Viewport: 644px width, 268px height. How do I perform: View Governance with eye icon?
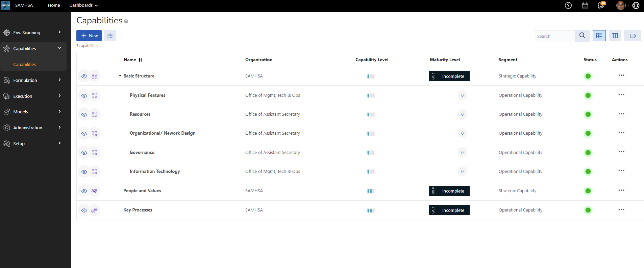[x=84, y=153]
